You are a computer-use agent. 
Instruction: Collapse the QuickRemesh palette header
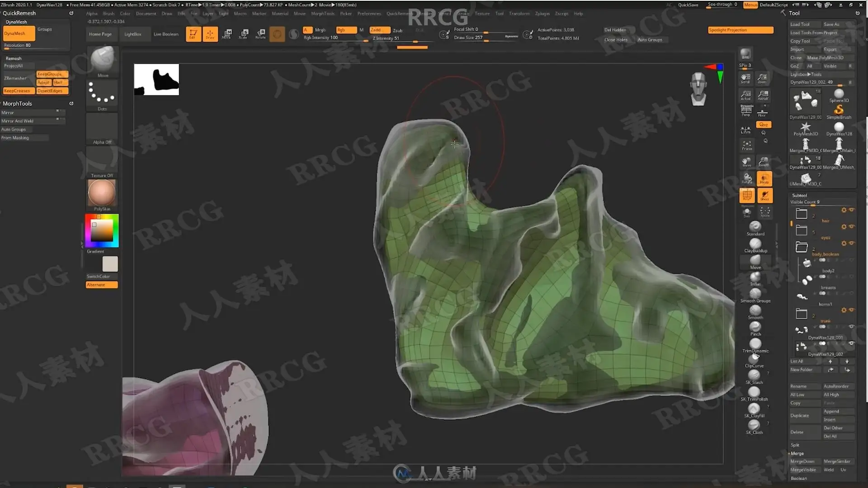click(19, 13)
